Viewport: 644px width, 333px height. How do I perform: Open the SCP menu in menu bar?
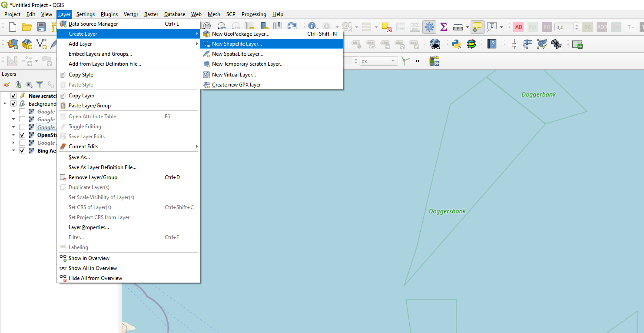pyautogui.click(x=231, y=14)
